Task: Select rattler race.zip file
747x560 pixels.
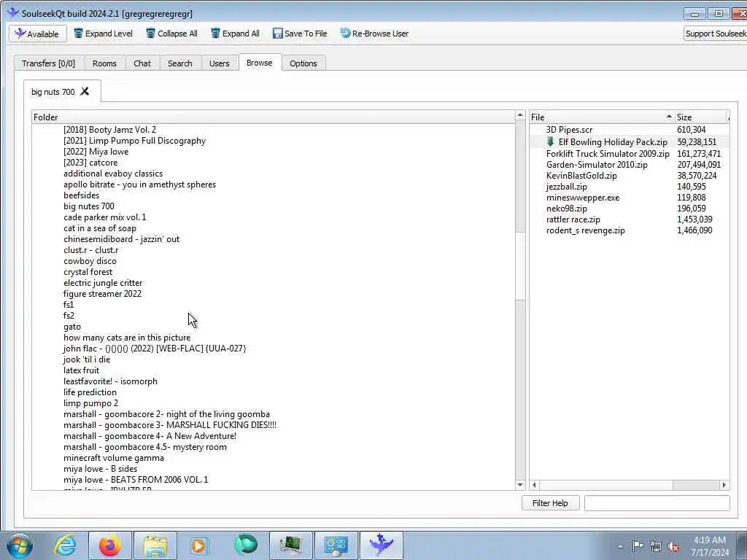Action: click(573, 219)
